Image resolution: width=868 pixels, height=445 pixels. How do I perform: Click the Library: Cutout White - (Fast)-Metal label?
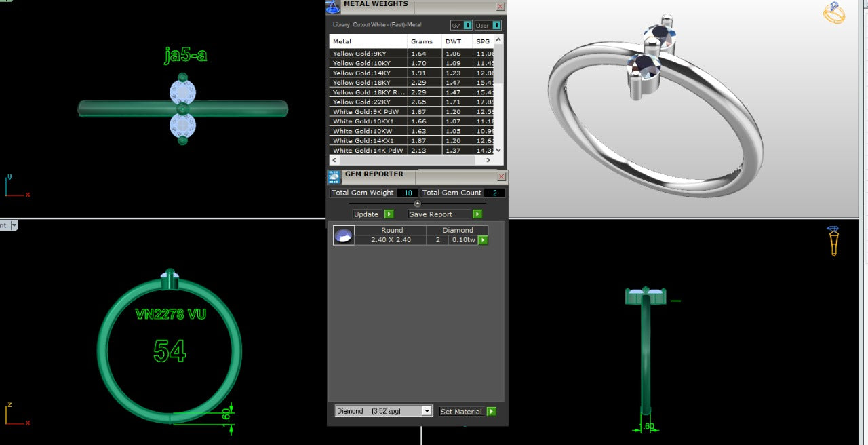coord(377,25)
